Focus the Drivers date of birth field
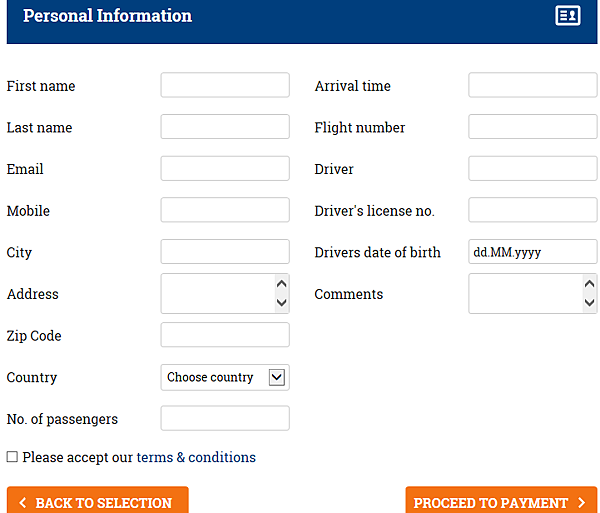This screenshot has width=600, height=513. (533, 252)
